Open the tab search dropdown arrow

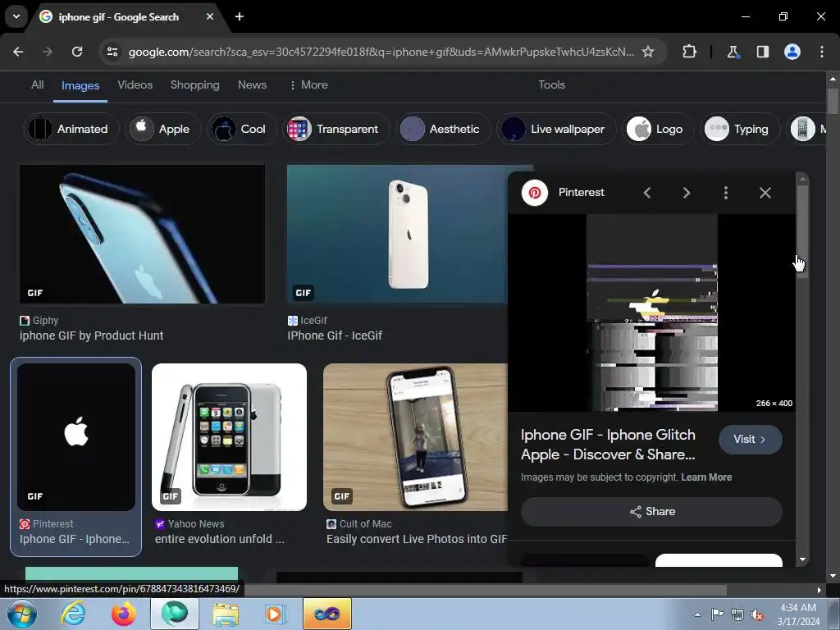click(16, 16)
